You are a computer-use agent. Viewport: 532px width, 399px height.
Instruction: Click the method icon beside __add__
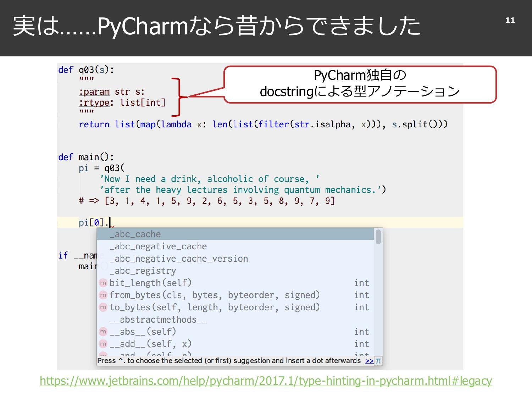tap(103, 343)
